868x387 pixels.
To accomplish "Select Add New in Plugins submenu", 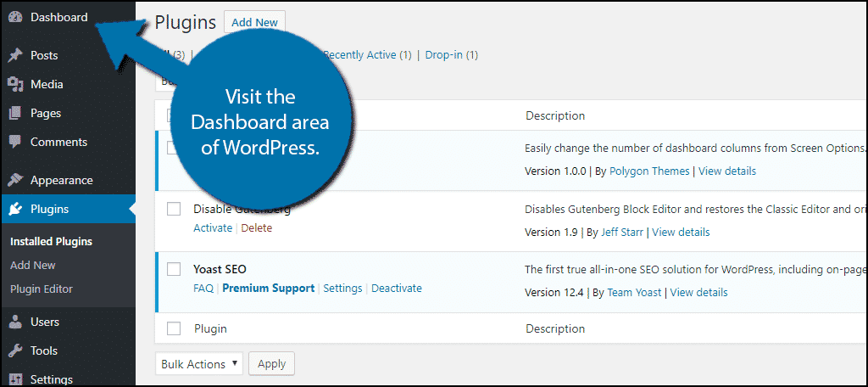I will (x=33, y=265).
